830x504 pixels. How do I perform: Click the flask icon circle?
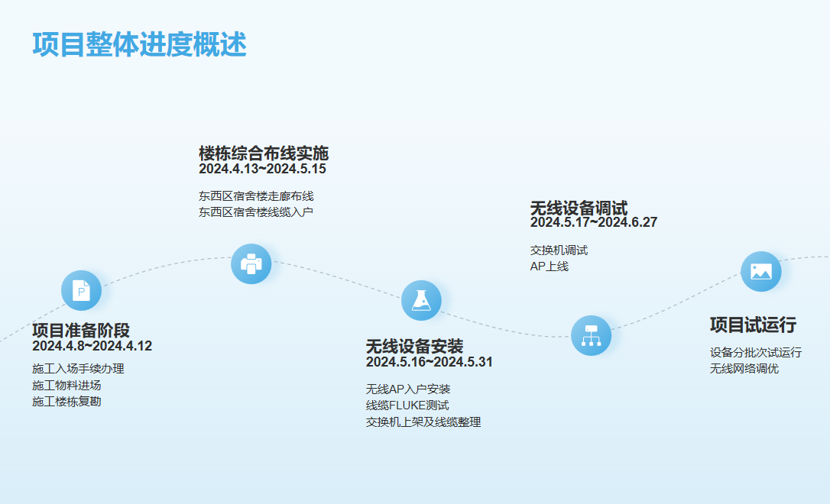tap(421, 300)
